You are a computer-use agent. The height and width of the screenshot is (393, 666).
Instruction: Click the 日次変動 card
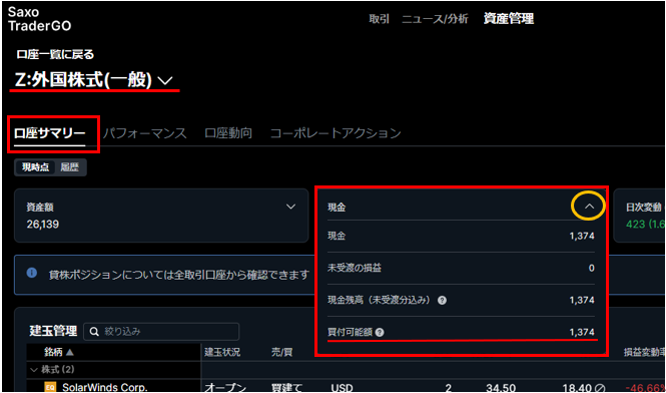point(640,216)
